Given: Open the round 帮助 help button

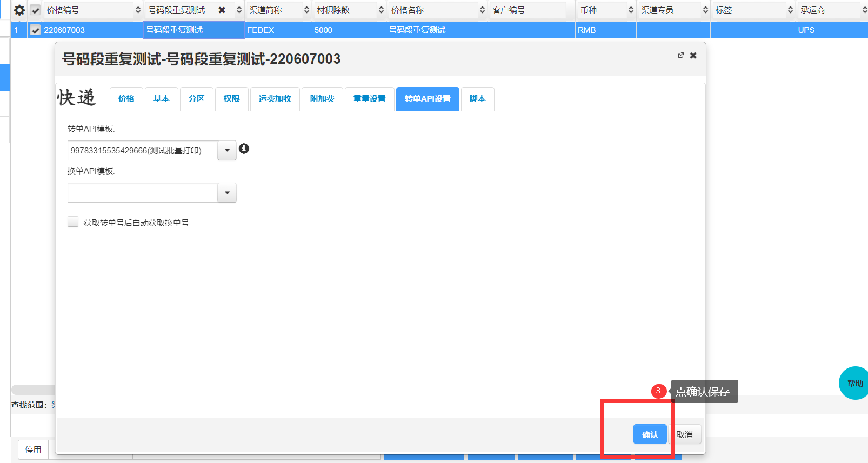Looking at the screenshot, I should pyautogui.click(x=854, y=383).
